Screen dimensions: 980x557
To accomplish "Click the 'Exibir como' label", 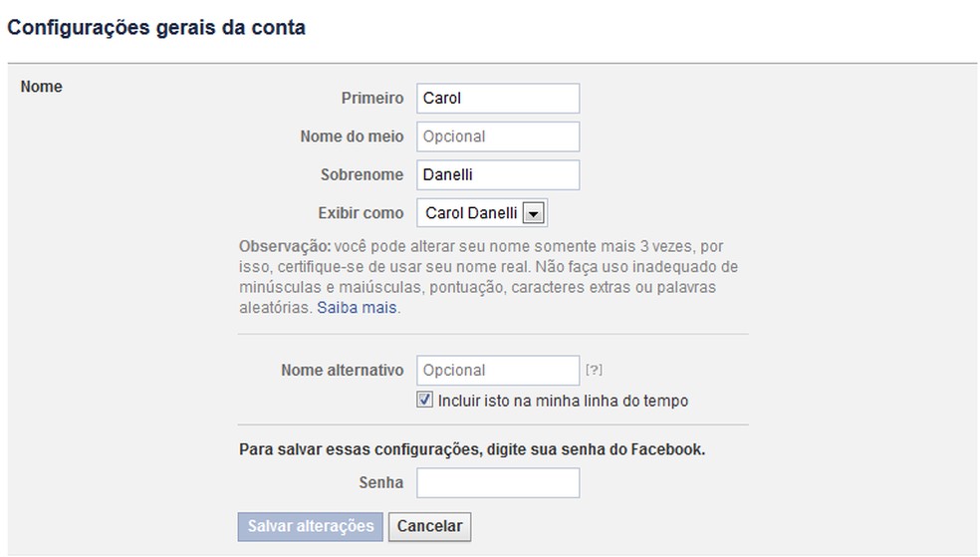I will point(361,212).
